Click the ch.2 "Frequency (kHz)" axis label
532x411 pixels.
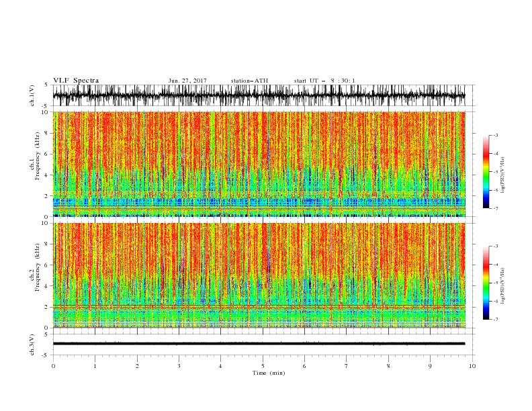38,267
